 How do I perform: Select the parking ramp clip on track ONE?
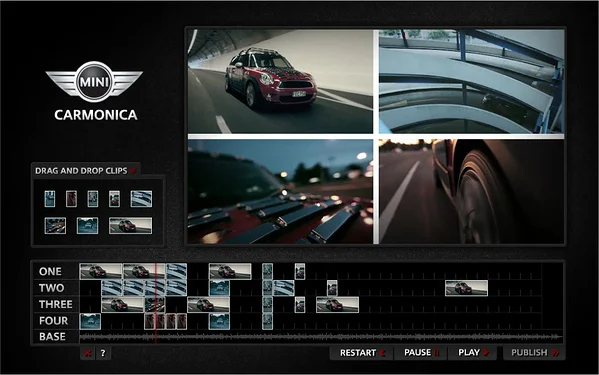176,271
